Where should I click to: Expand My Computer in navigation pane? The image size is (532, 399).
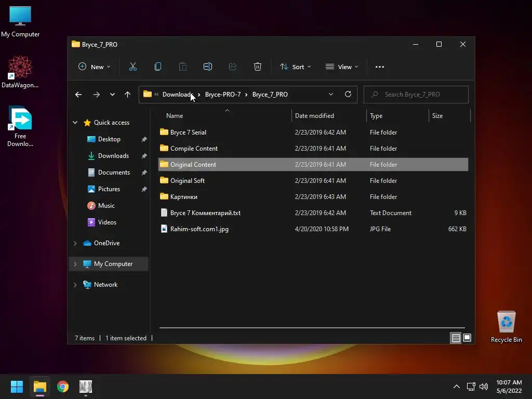coord(75,264)
